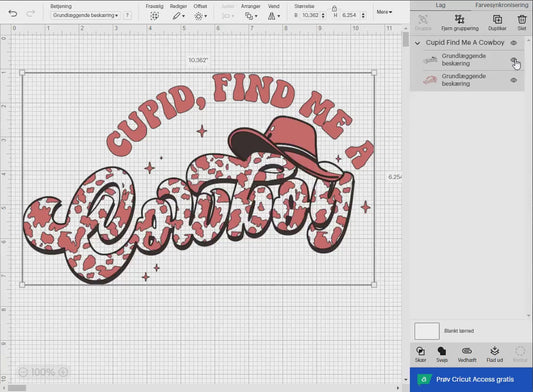Viewport: 533px width, 392px height.
Task: Click the top-right selection handle
Action: [374, 72]
